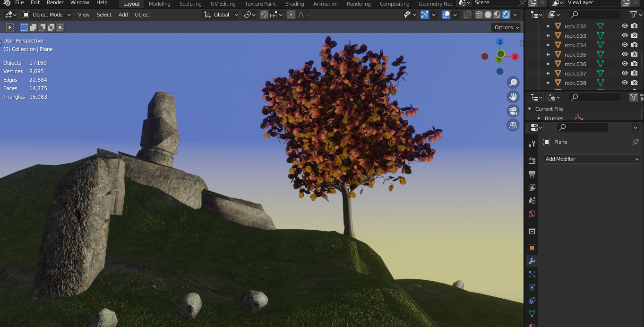Switch to Physics properties tab

point(532,287)
